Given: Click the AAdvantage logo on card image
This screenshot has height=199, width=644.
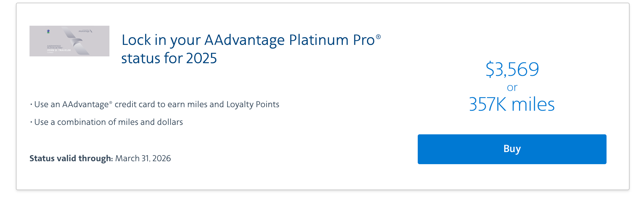Looking at the screenshot, I should coord(85,31).
